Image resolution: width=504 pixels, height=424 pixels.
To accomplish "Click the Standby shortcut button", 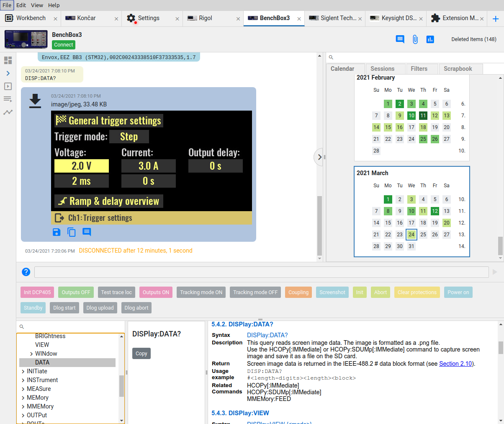I will [33, 308].
